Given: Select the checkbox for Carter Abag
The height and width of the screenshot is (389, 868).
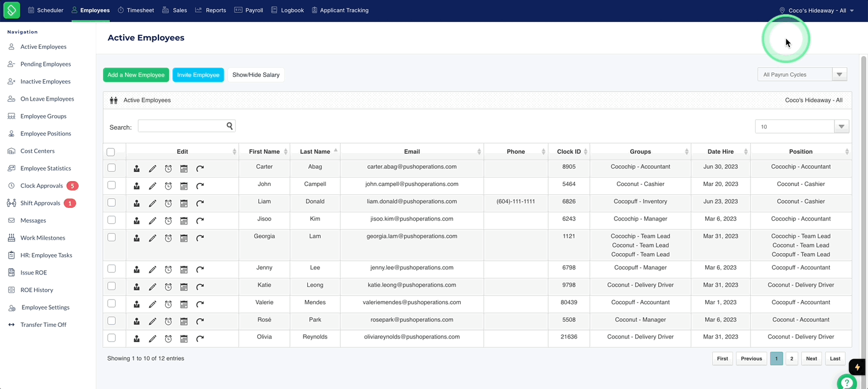Looking at the screenshot, I should (112, 168).
